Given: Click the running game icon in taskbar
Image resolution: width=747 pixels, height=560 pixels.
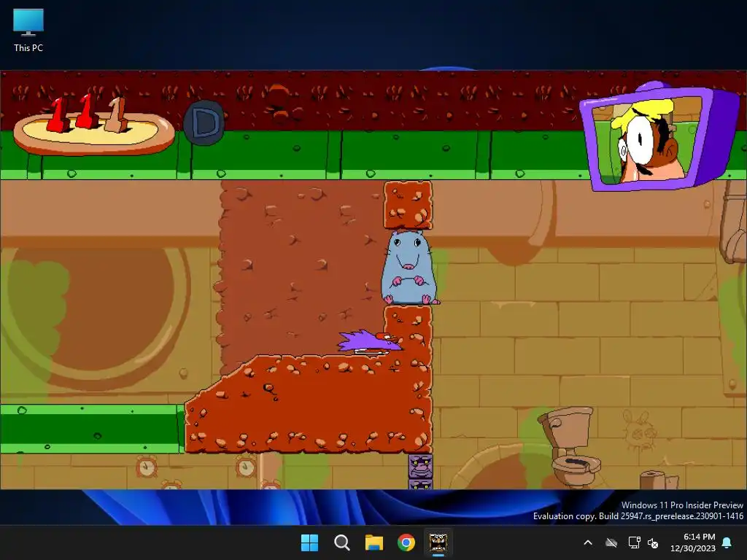Looking at the screenshot, I should click(438, 542).
